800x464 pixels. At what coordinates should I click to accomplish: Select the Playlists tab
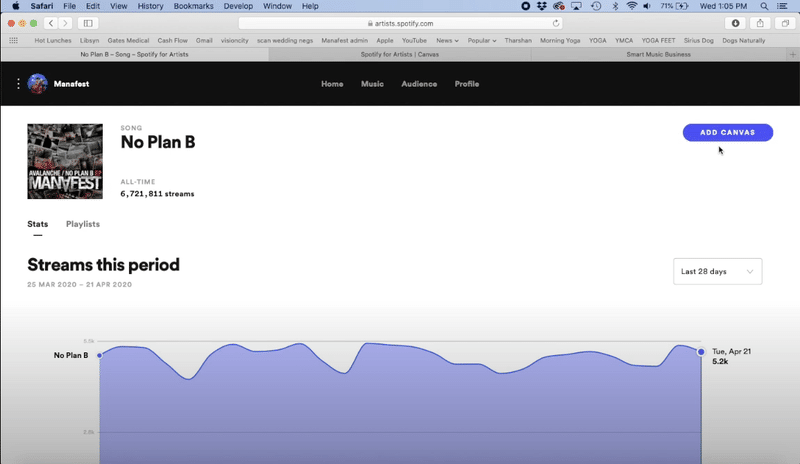click(83, 224)
